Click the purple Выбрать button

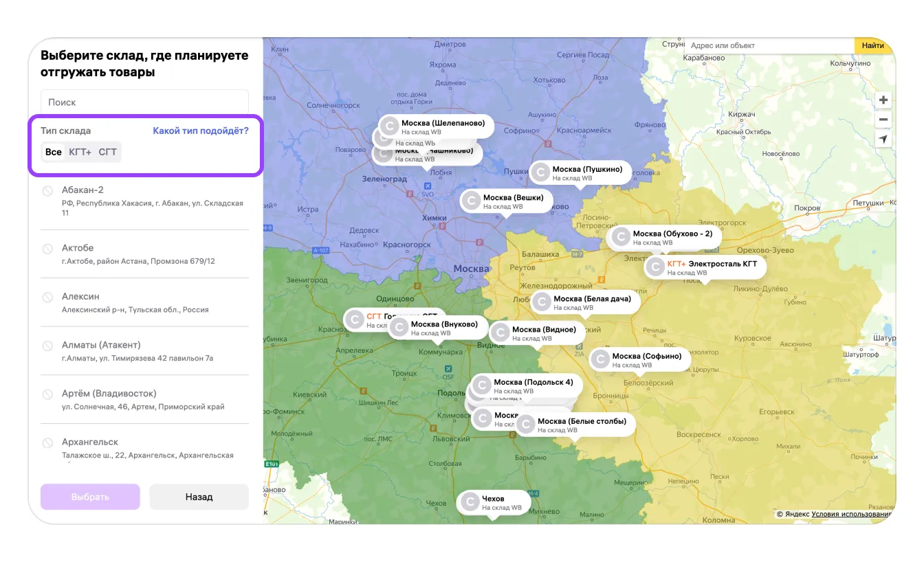tap(90, 497)
